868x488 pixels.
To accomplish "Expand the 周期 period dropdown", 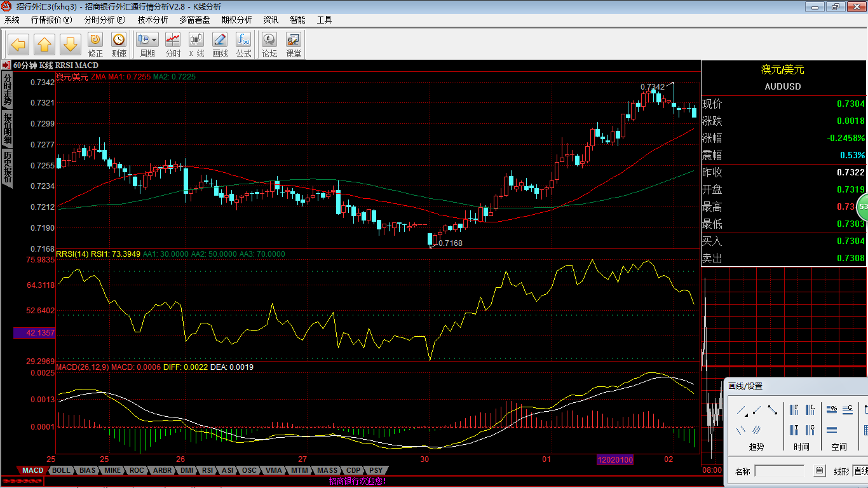I will (154, 39).
